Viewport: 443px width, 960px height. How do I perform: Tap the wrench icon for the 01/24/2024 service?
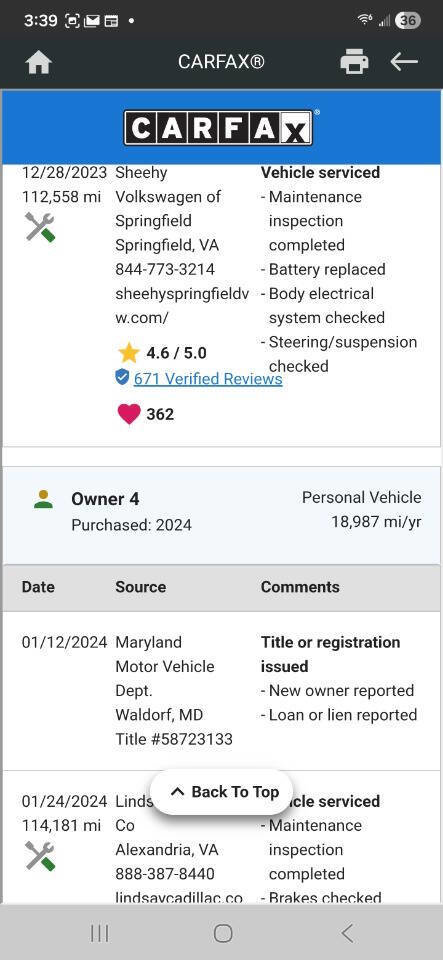[x=40, y=856]
